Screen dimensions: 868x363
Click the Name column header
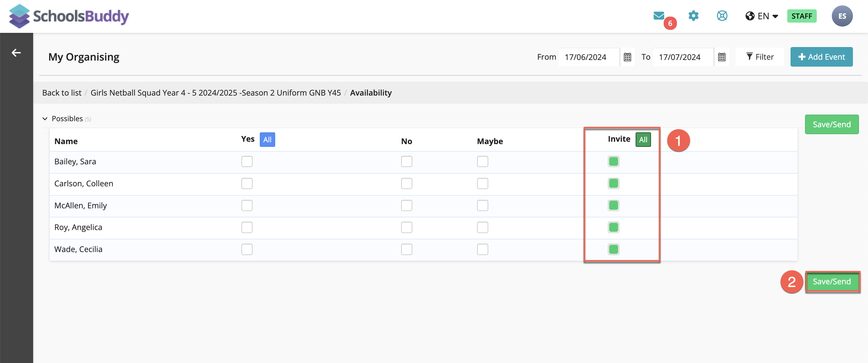point(66,141)
